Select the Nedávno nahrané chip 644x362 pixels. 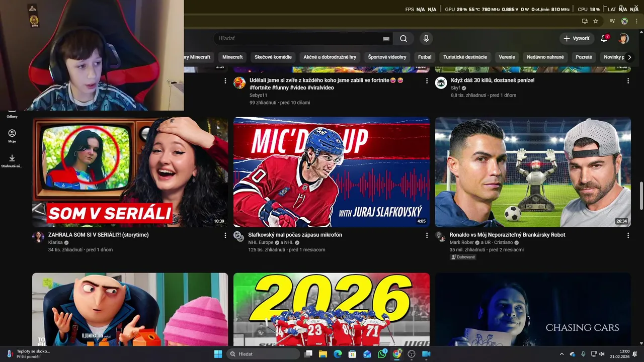pyautogui.click(x=545, y=57)
